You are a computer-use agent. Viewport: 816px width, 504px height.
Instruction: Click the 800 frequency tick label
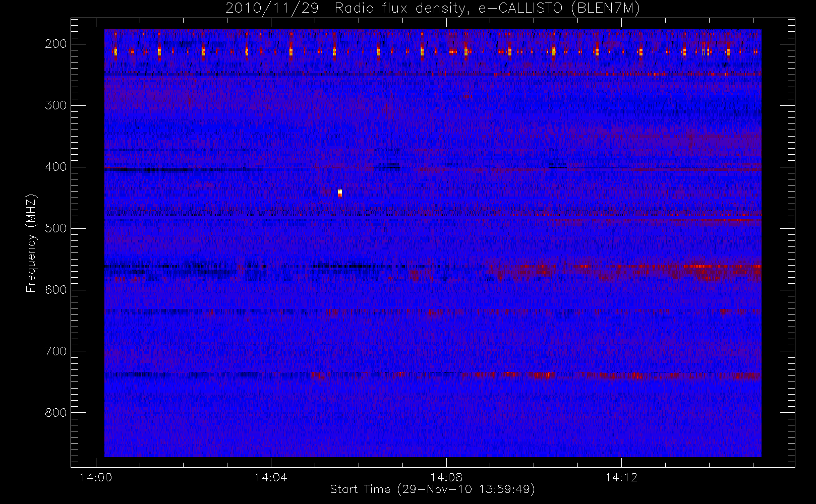(55, 413)
